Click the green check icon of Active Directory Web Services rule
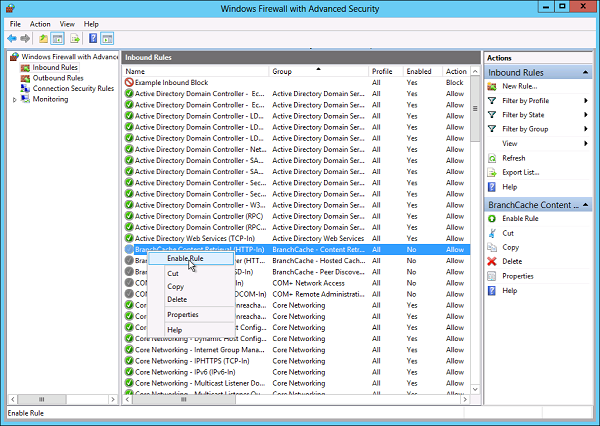 point(129,238)
